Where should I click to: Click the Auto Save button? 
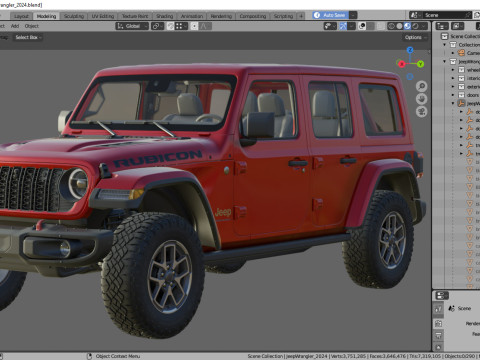click(x=330, y=15)
